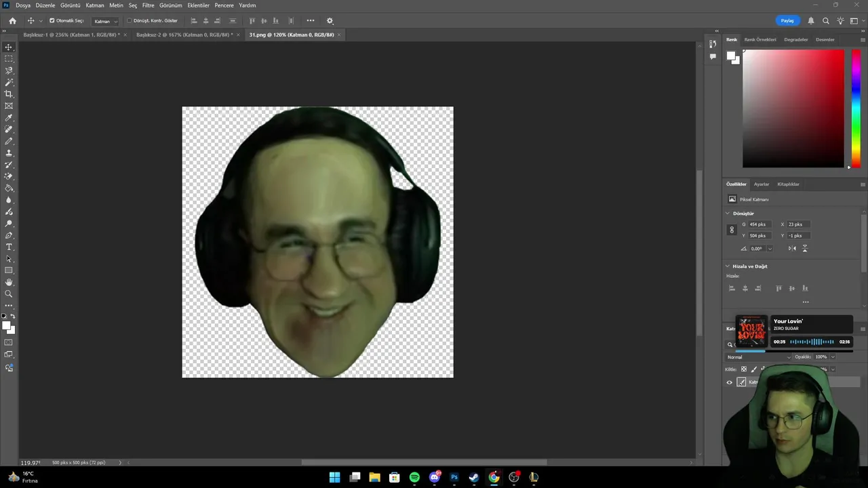Screen dimensions: 868x488
Task: Select the Brush tool
Action: (x=9, y=141)
